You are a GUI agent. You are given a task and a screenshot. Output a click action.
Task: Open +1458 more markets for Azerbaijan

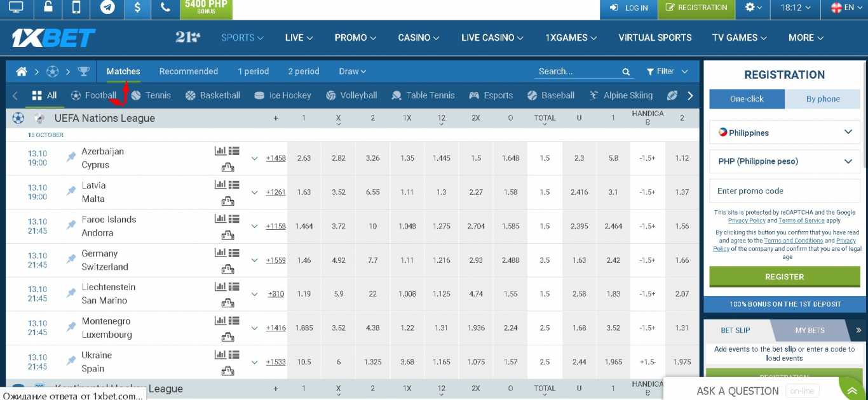click(276, 158)
